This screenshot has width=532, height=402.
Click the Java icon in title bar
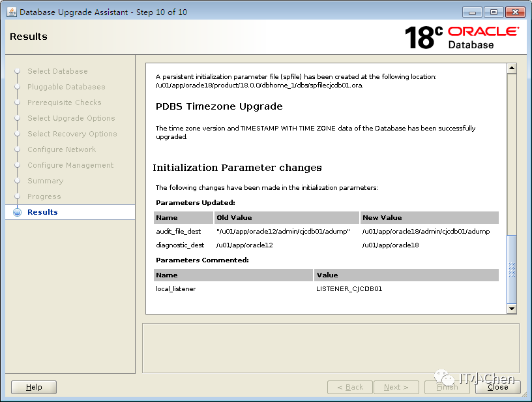coord(11,12)
